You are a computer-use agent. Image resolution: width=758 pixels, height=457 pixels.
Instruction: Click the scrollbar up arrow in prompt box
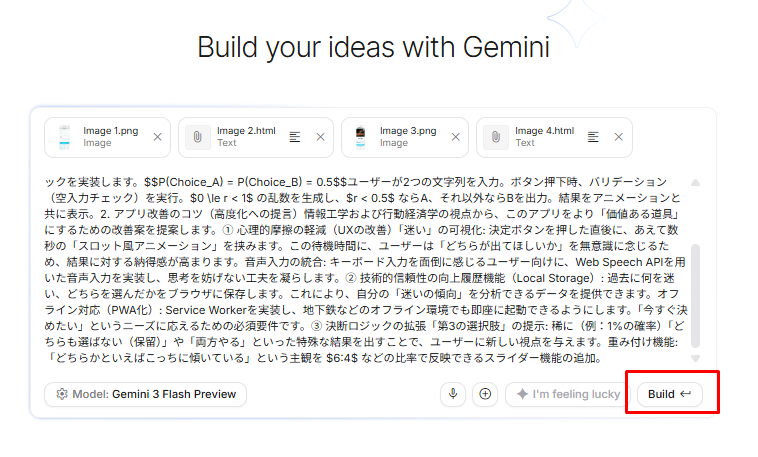tap(695, 183)
